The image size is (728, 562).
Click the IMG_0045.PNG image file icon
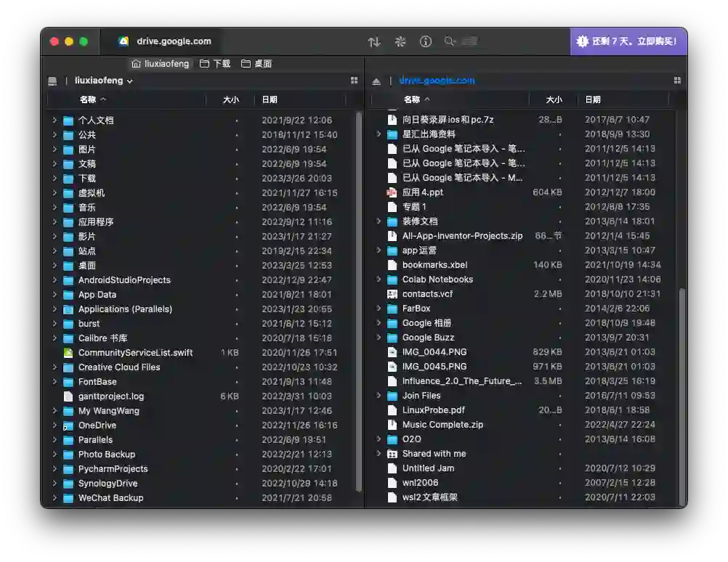point(392,367)
